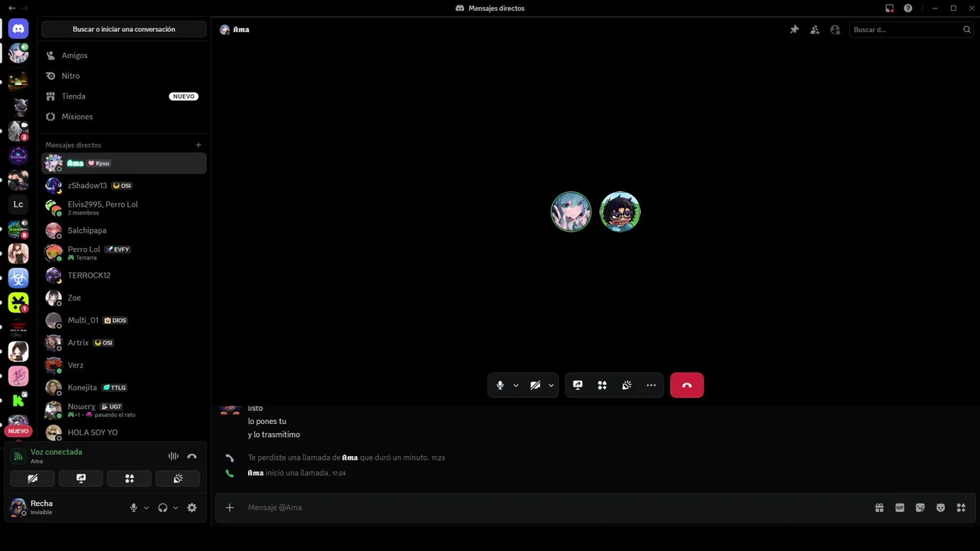Disconnect via voice panel phone icon
This screenshot has height=551, width=980.
point(192,456)
